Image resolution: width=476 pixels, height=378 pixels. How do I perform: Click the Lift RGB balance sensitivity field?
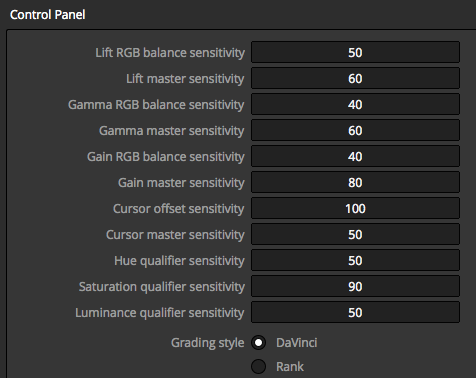pyautogui.click(x=355, y=52)
